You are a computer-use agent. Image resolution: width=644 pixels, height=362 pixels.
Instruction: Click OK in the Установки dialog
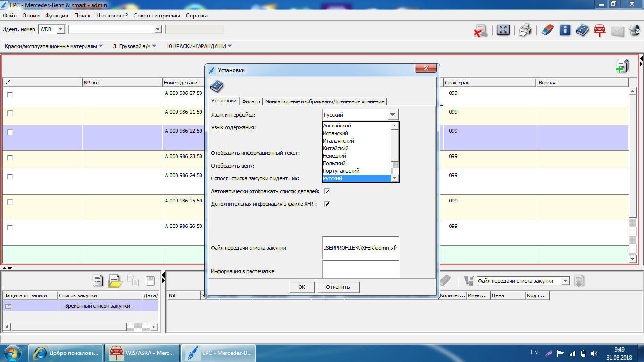coord(301,286)
